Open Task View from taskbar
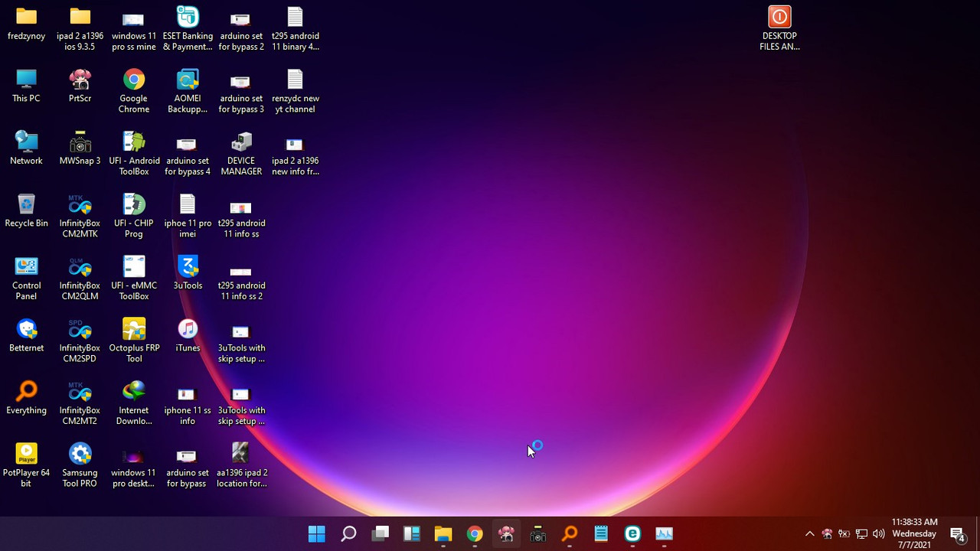This screenshot has width=980, height=551. pos(380,533)
